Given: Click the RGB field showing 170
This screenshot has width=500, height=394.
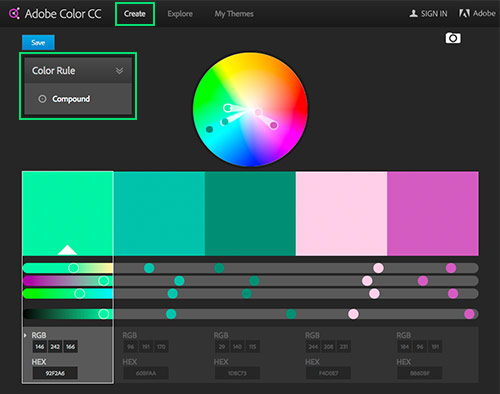Looking at the screenshot, I should point(161,347).
